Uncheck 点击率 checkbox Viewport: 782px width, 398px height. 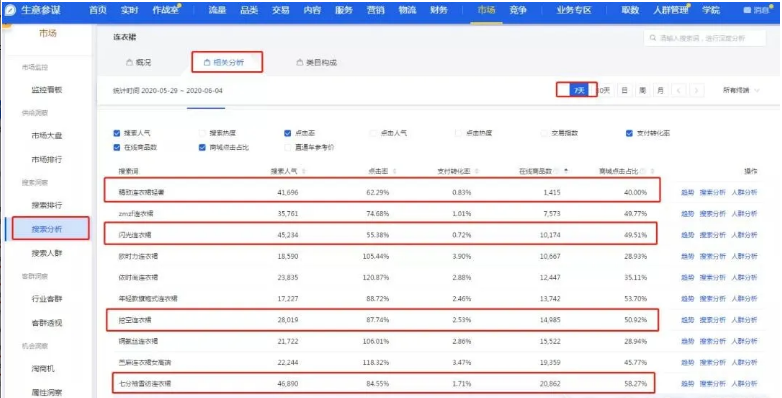coord(288,133)
